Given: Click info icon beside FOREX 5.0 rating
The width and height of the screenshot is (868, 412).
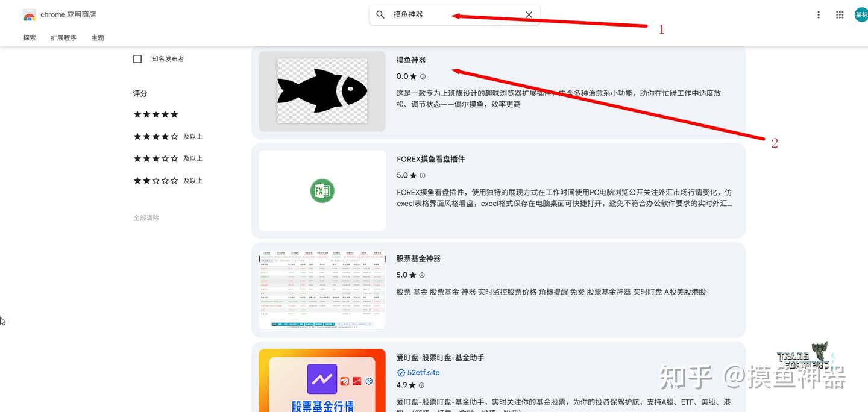Looking at the screenshot, I should point(423,176).
